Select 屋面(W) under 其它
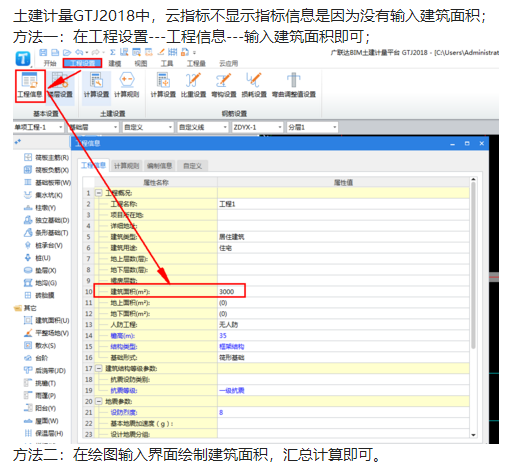Screen dimensions: 512x473 41,421
